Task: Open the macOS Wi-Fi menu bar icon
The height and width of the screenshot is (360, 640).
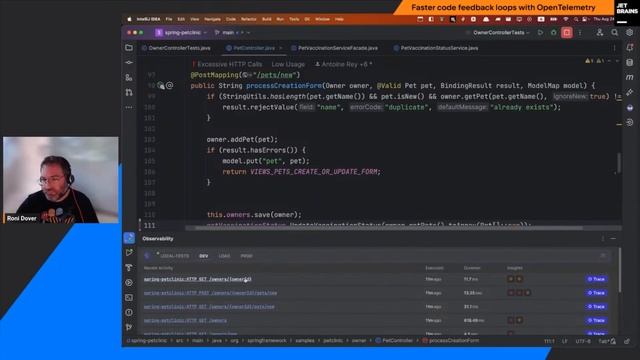Action: (566, 19)
